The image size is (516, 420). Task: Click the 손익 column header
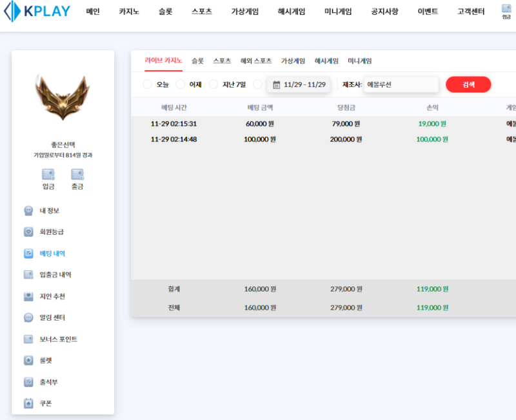[x=432, y=108]
